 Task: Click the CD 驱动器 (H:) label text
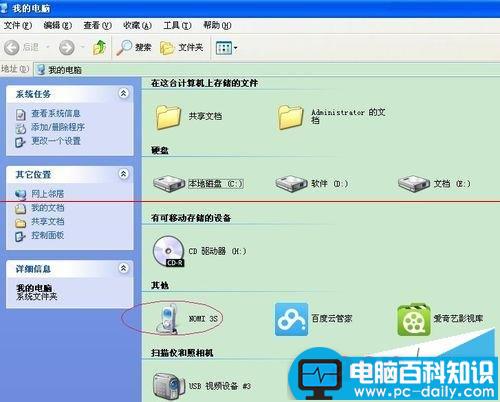tap(217, 251)
